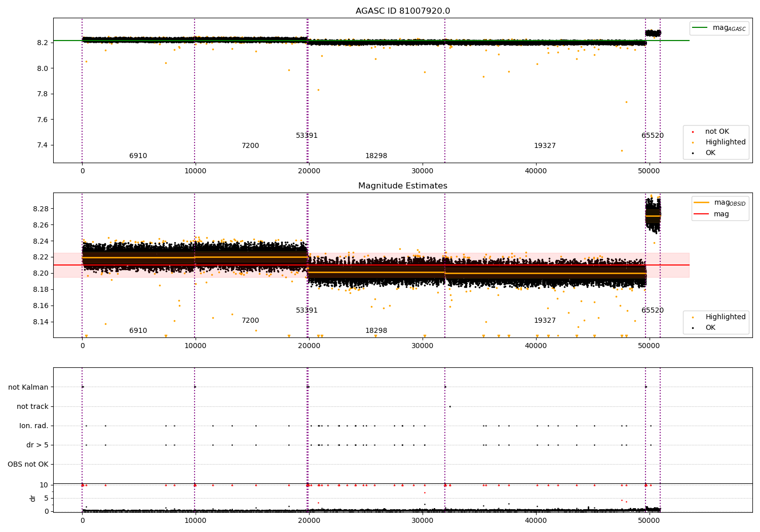Image resolution: width=760 pixels, height=532 pixels.
Task: Click the red 'mag' legend entry
Action: (712, 214)
